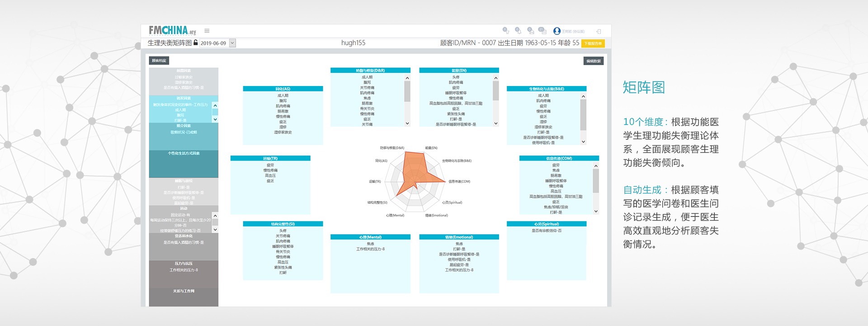The width and height of the screenshot is (868, 326).
Task: Click the FMCHINA.org logo
Action: (172, 30)
